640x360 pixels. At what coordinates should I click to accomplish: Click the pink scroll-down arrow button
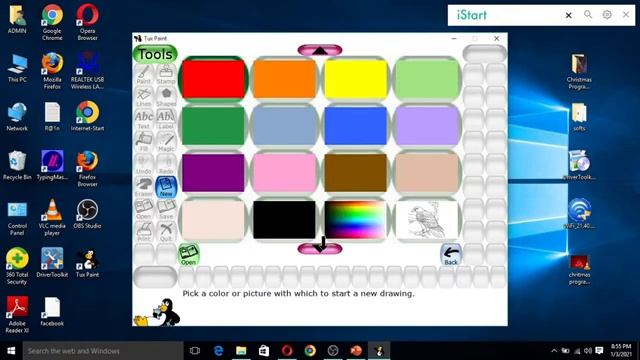coord(320,248)
